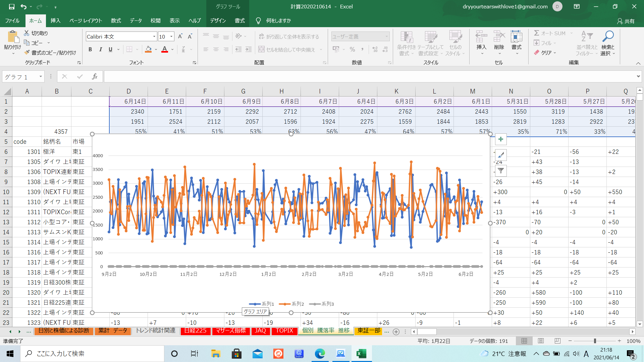The width and height of the screenshot is (644, 362).
Task: Click the Windows Start button
Action: [x=10, y=354]
